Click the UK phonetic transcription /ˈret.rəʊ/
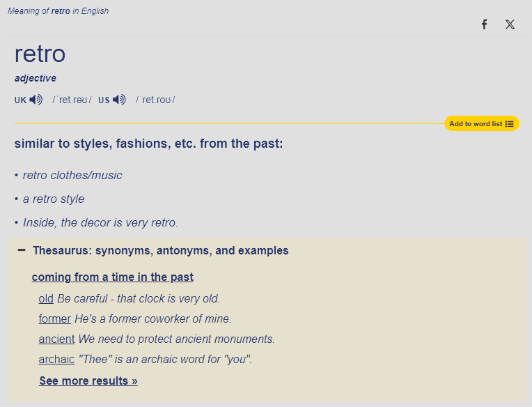 pyautogui.click(x=72, y=100)
